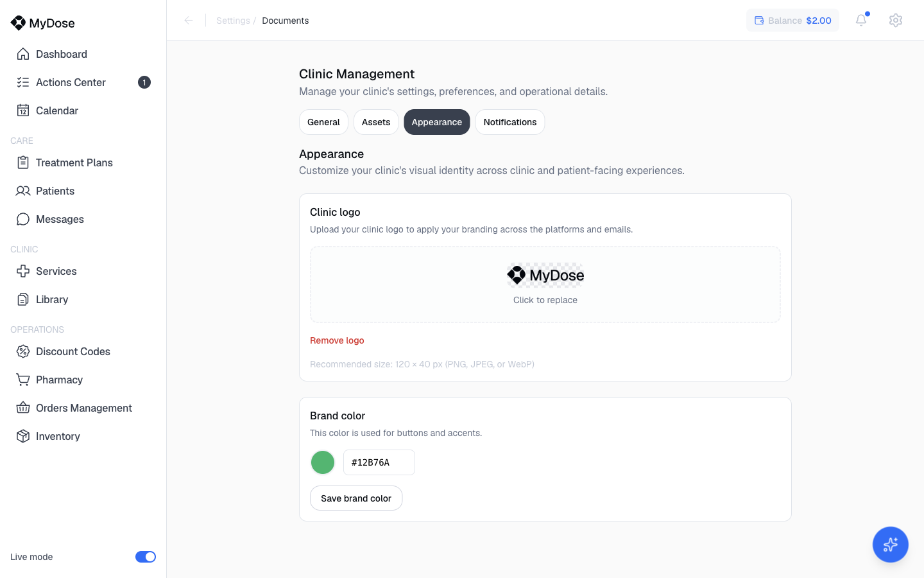Click Remove logo link

[337, 340]
